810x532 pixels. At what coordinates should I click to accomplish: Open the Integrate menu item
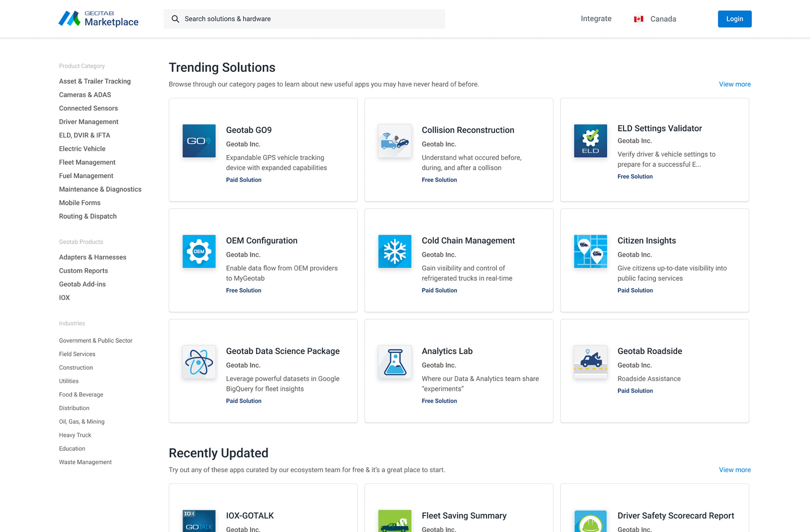click(596, 19)
